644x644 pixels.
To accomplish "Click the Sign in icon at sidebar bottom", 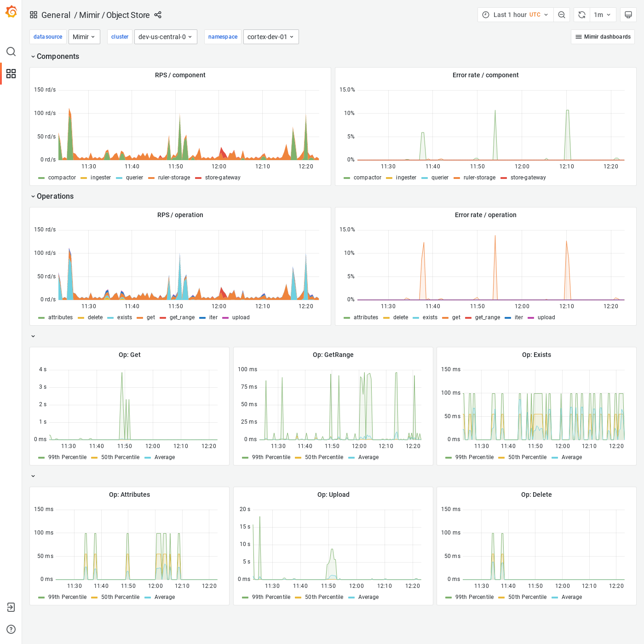I will 11,607.
